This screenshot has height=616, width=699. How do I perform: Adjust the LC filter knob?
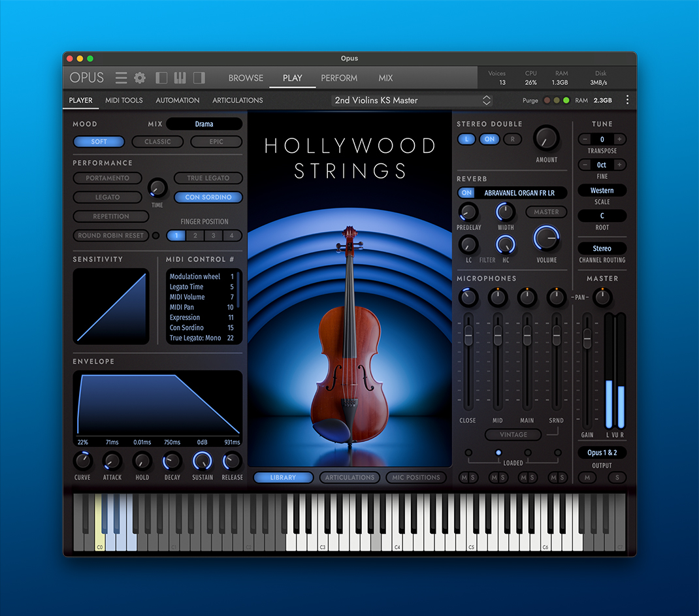click(468, 244)
